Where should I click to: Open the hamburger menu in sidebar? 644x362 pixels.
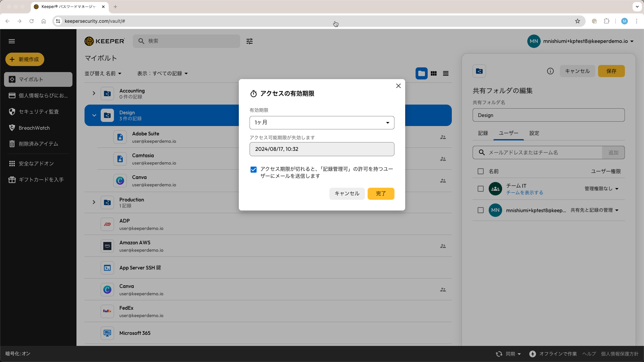pyautogui.click(x=12, y=41)
